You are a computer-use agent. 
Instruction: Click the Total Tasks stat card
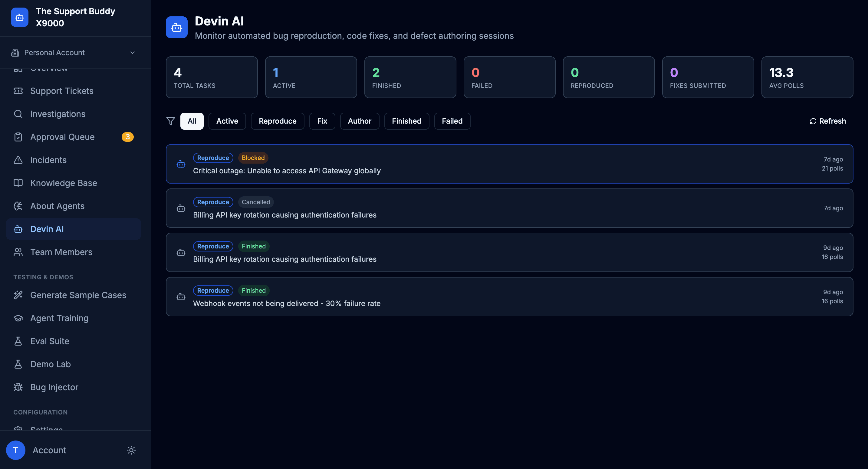click(212, 77)
